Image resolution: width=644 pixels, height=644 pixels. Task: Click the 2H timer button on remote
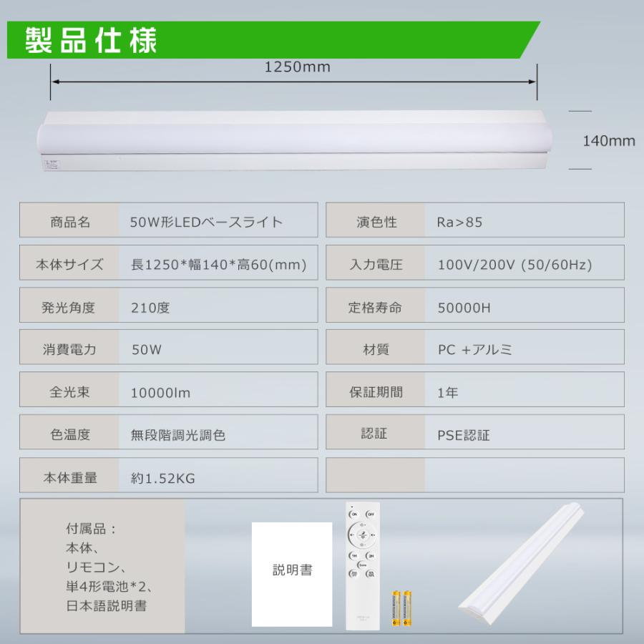tap(371, 556)
